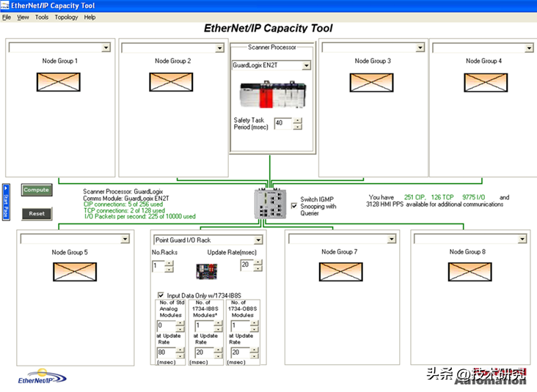The height and width of the screenshot is (392, 537).
Task: Open the Start Page side tab
Action: [x=6, y=202]
